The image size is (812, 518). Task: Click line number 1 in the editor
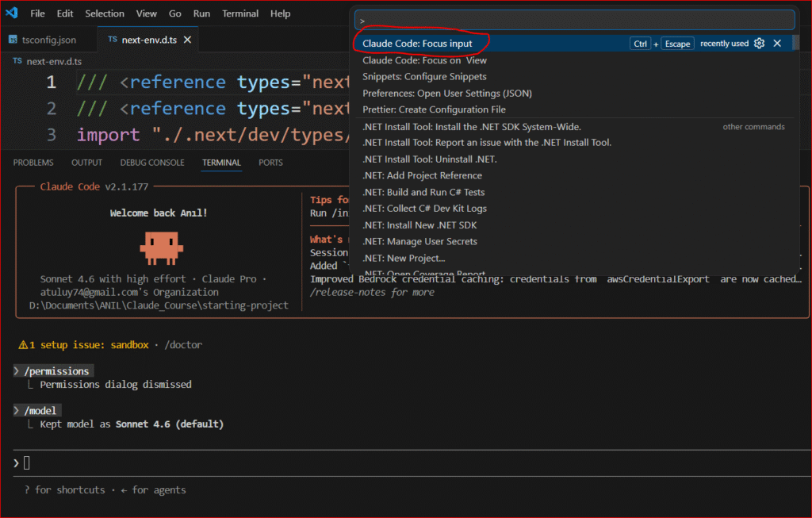[x=52, y=82]
